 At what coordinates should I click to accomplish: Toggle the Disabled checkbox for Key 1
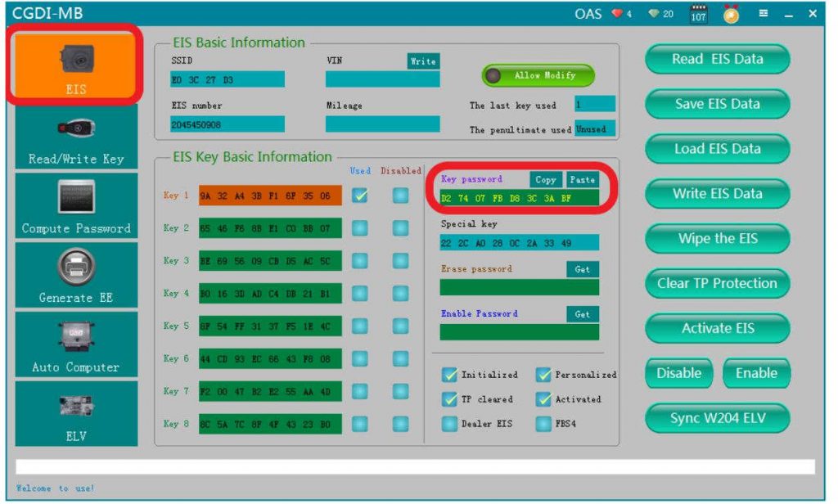(x=400, y=195)
